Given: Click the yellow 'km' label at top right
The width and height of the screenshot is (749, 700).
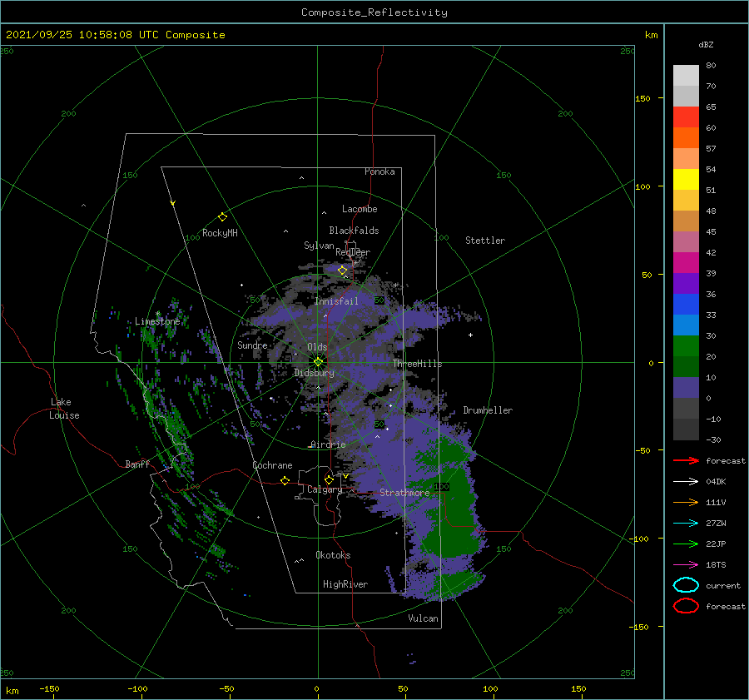Looking at the screenshot, I should (x=651, y=35).
